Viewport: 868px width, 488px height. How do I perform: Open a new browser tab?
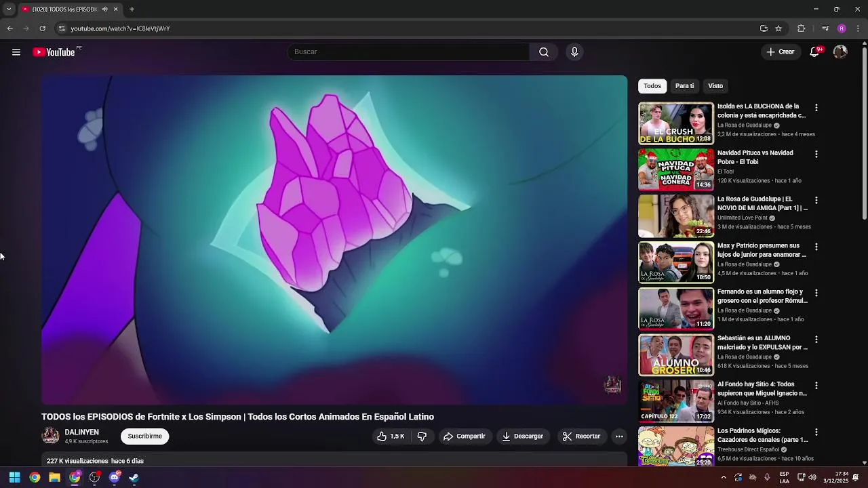click(132, 9)
